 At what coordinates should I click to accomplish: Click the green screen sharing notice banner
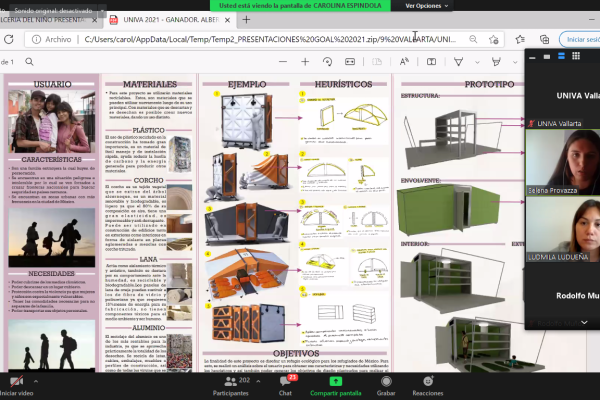[300, 6]
